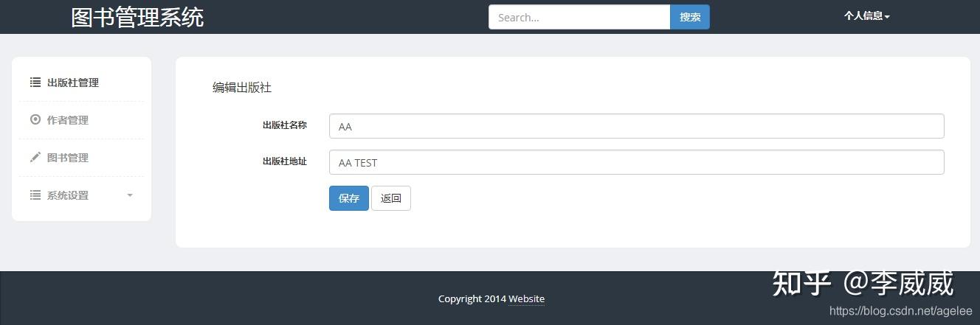Click the 图书管理系统 site title

(137, 17)
